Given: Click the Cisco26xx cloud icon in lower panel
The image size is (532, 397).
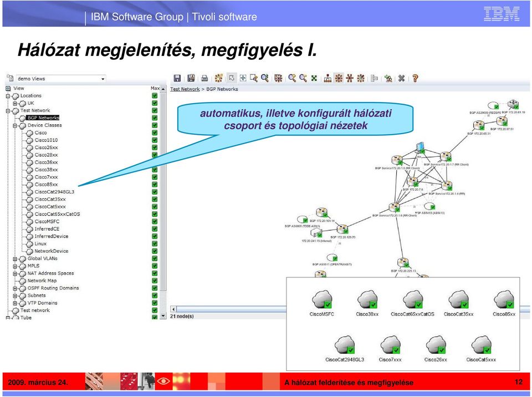Looking at the screenshot, I should [436, 345].
